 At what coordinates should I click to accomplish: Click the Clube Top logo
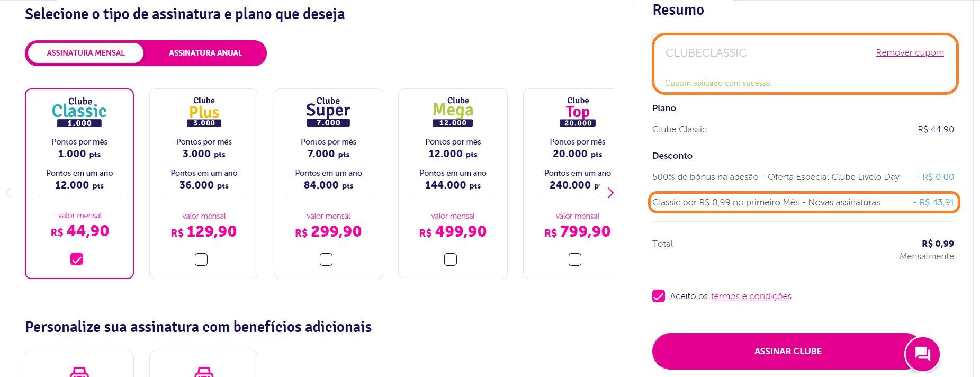(578, 112)
